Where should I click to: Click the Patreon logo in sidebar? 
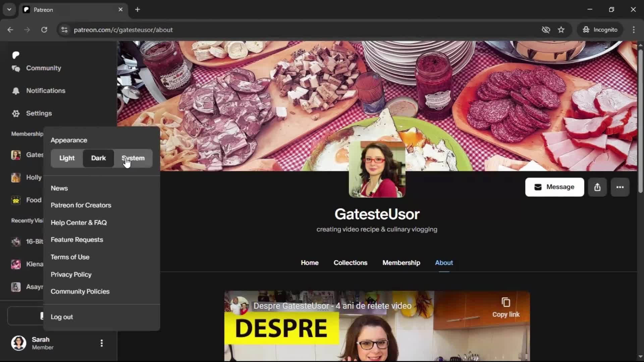tap(16, 55)
